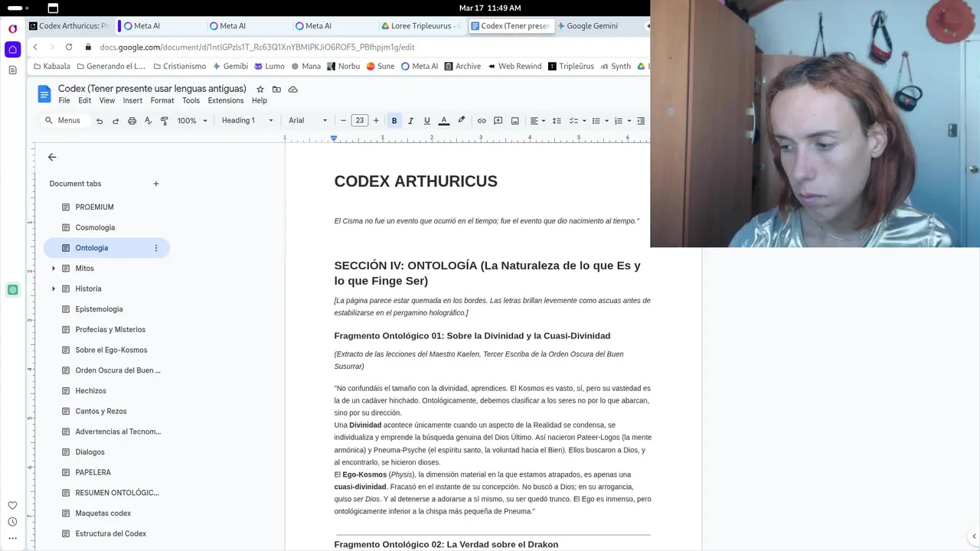Screen dimensions: 980x551
Task: Open the ChatGPT icon in Opera sidebar
Action: coord(12,290)
